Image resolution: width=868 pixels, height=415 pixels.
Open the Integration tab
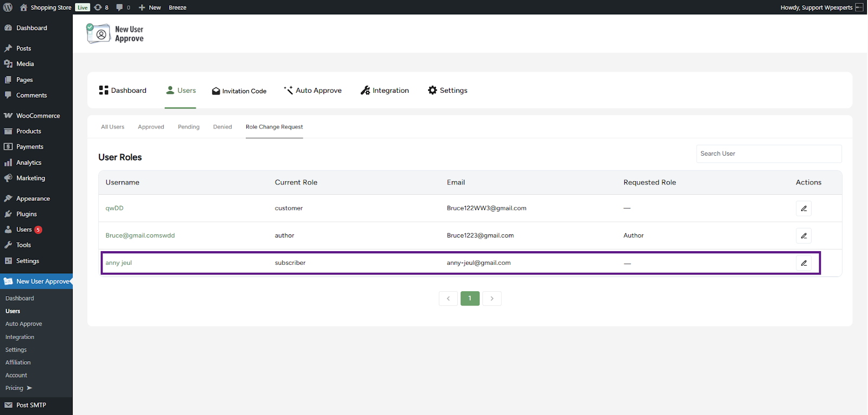(x=385, y=91)
